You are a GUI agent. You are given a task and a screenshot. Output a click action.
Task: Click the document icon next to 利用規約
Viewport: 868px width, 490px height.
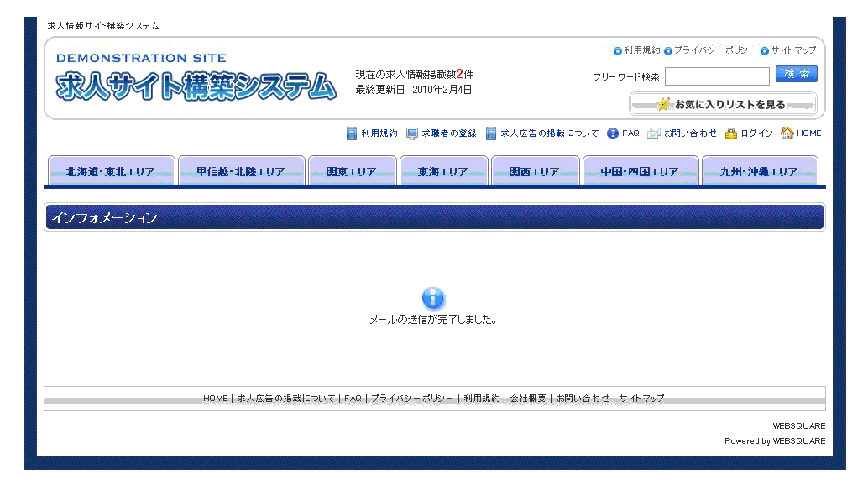tap(352, 133)
